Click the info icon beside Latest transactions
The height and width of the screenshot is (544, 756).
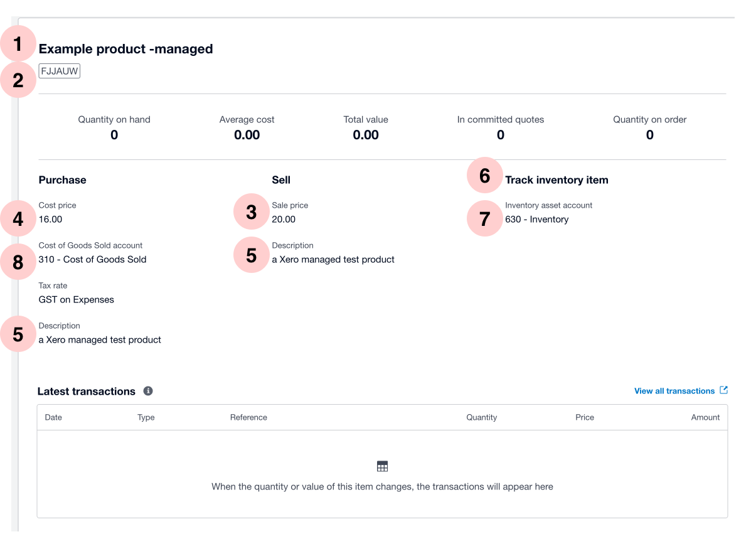click(x=148, y=391)
